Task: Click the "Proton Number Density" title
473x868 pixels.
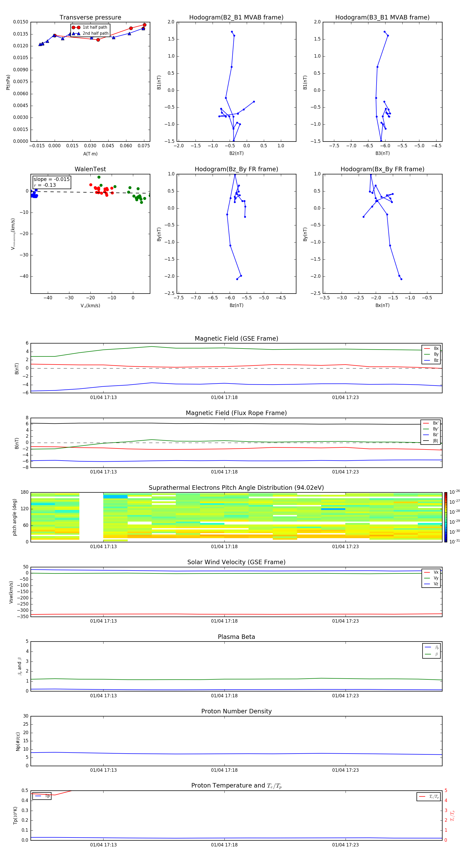Action: 236,711
